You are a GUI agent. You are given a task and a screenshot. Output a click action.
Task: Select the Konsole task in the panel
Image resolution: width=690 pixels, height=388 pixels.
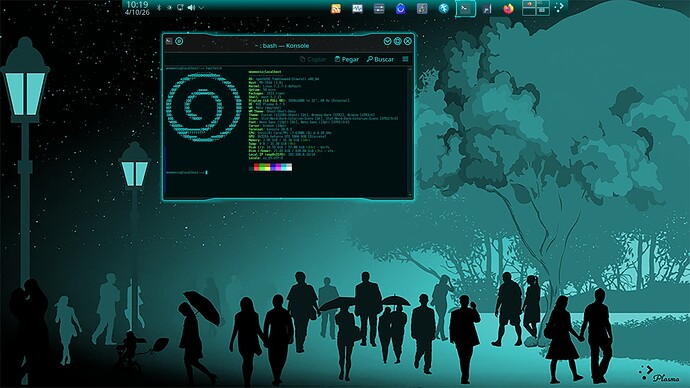coord(465,8)
